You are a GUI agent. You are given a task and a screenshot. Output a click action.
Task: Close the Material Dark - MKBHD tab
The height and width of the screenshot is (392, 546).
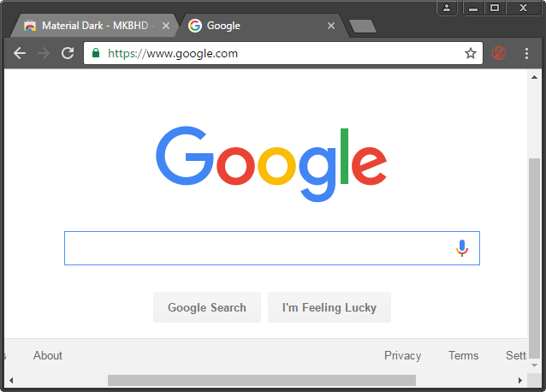click(x=166, y=26)
